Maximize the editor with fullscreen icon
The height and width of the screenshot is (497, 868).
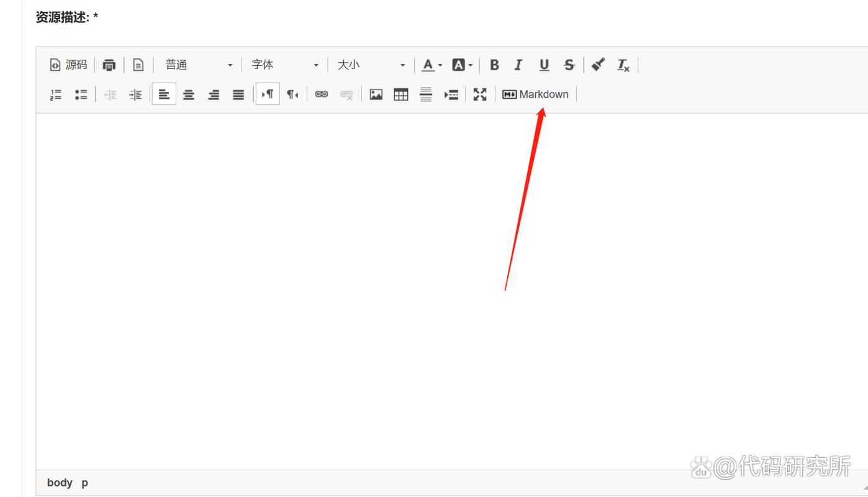480,94
